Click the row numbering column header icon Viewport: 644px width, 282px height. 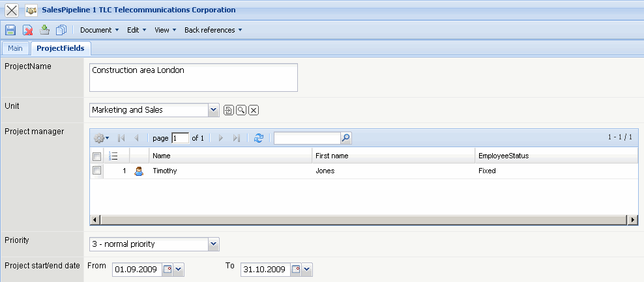click(113, 156)
